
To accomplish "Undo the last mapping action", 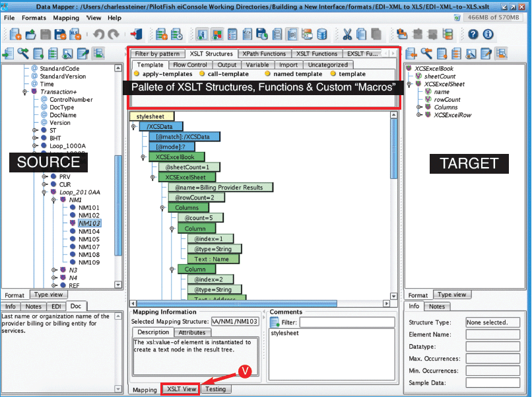I will pos(99,34).
